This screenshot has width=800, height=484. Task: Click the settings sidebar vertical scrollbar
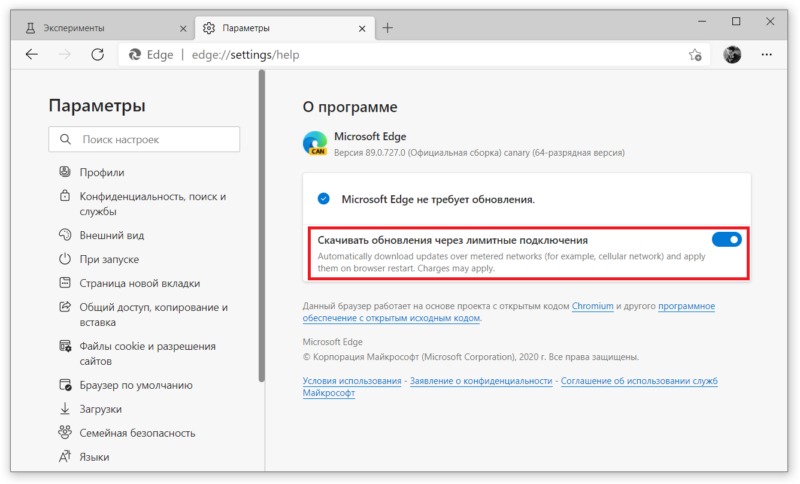(262, 240)
